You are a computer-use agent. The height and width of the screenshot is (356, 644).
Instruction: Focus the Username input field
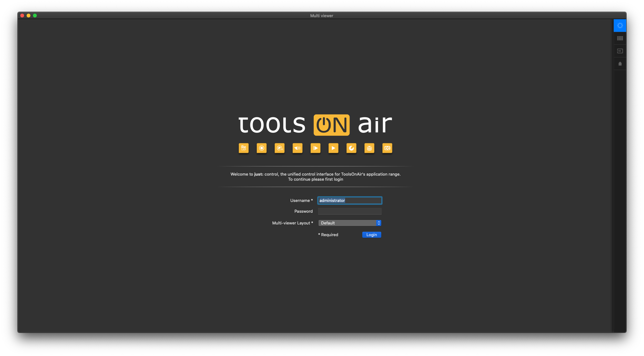350,200
